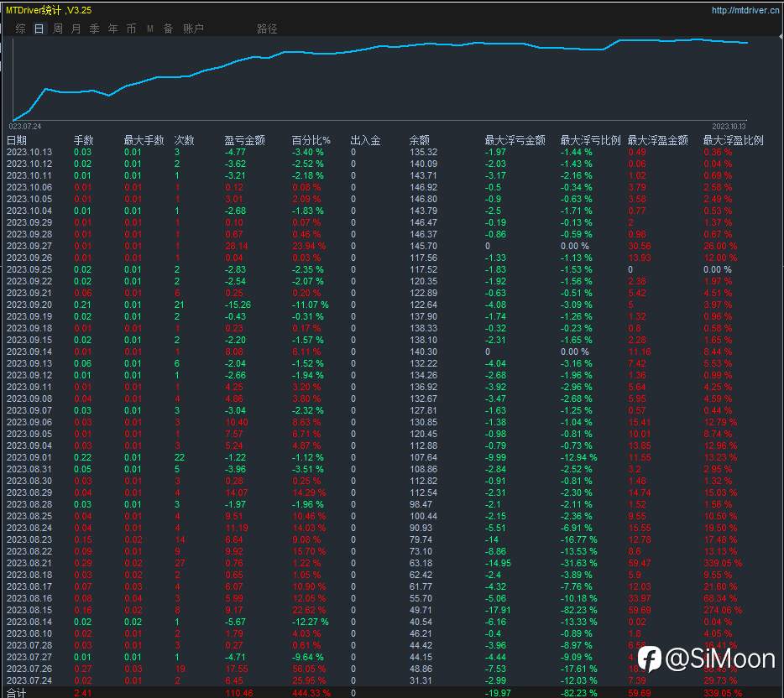Open the 币 currency tab
This screenshot has width=784, height=698.
tap(132, 29)
